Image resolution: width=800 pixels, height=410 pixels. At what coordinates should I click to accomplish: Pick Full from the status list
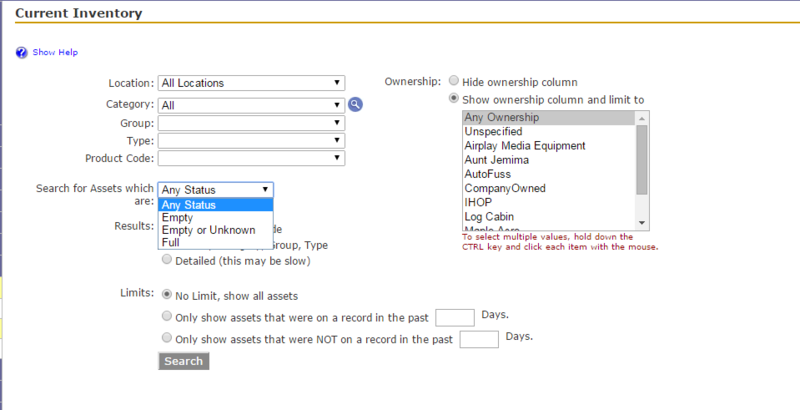coord(216,242)
